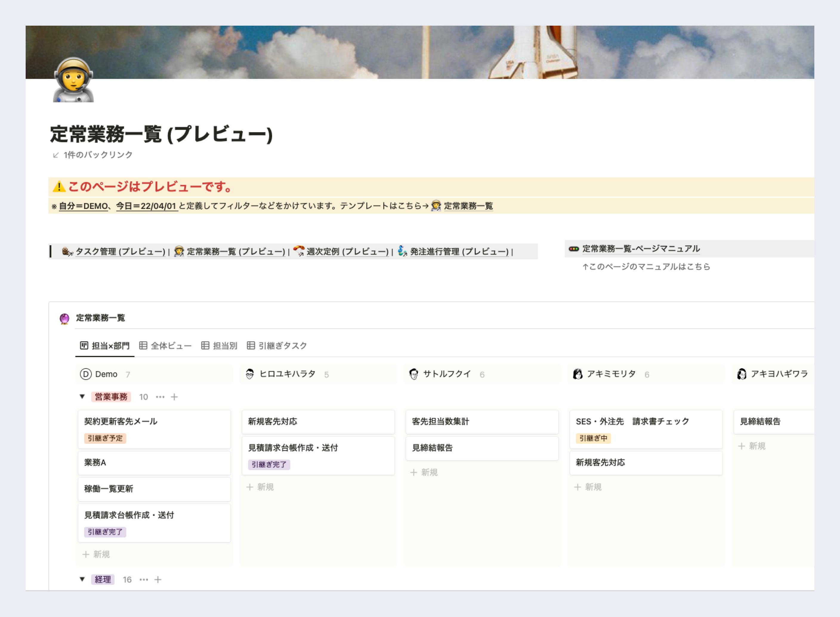The height and width of the screenshot is (617, 840).
Task: Collapse the 経理 group triangle
Action: [82, 579]
